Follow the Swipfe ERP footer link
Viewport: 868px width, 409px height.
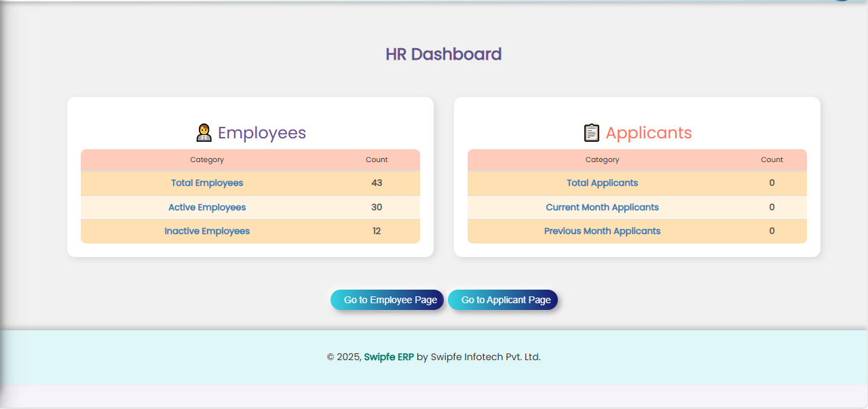[x=389, y=357]
